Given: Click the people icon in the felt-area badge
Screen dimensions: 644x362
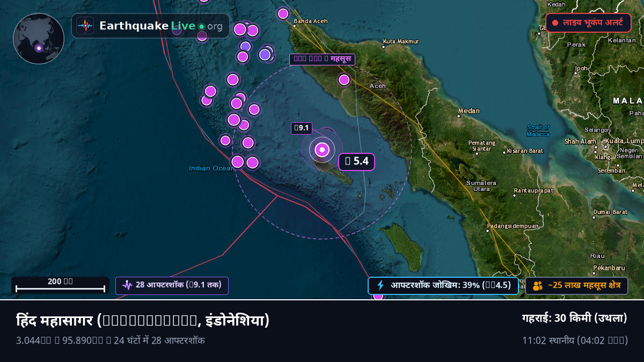Looking at the screenshot, I should click(x=537, y=286).
